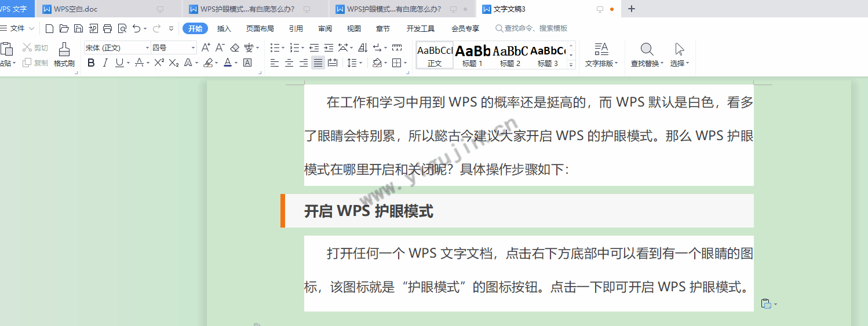Image resolution: width=868 pixels, height=326 pixels.
Task: Click the distributed alignment icon
Action: point(332,63)
